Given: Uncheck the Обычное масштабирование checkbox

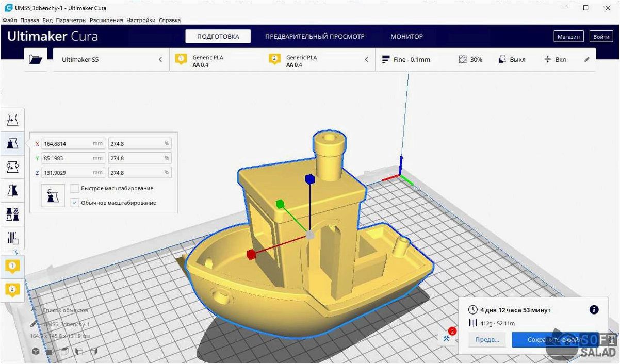Looking at the screenshot, I should click(75, 203).
